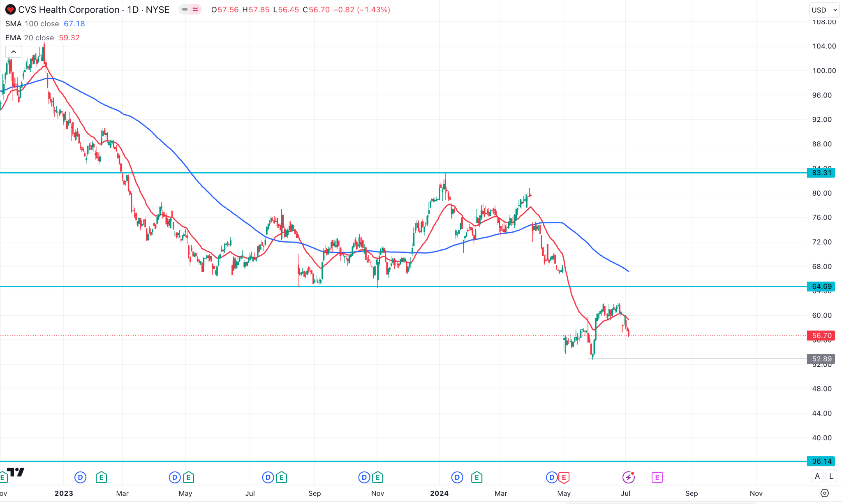Viewport: 842px width, 504px height.
Task: Click the SMA value 67.18
Action: point(74,24)
